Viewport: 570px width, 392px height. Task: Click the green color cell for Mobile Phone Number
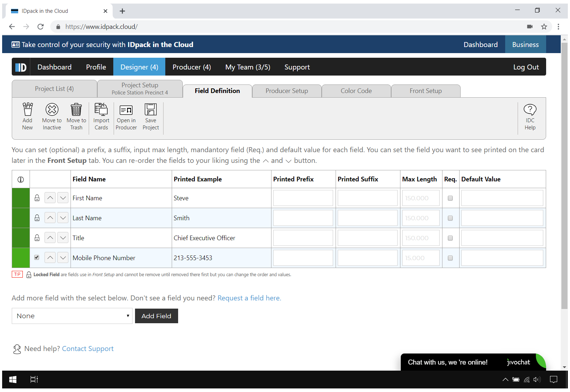coord(21,258)
